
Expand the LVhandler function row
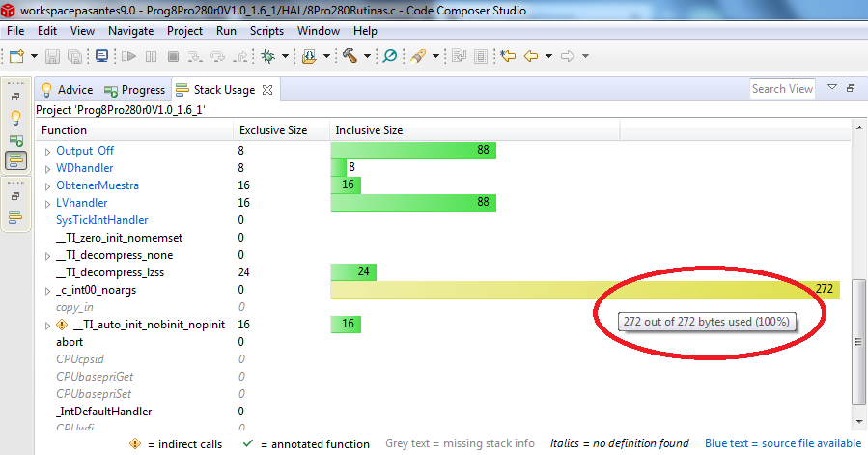coord(47,204)
